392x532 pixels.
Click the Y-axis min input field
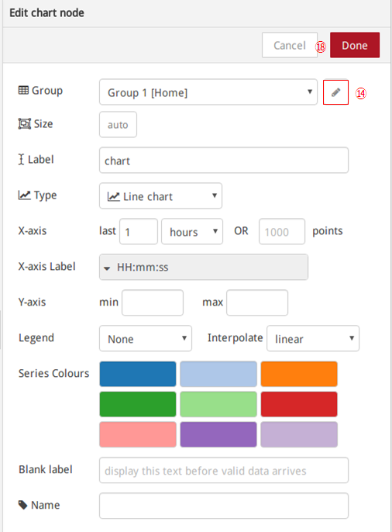(x=153, y=302)
